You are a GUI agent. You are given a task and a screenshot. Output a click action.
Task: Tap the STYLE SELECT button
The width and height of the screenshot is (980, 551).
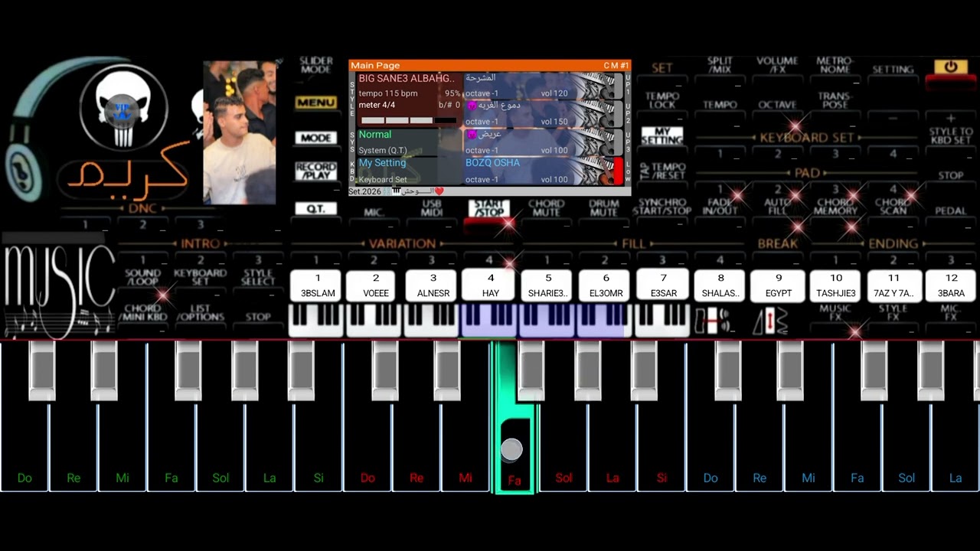click(x=258, y=277)
